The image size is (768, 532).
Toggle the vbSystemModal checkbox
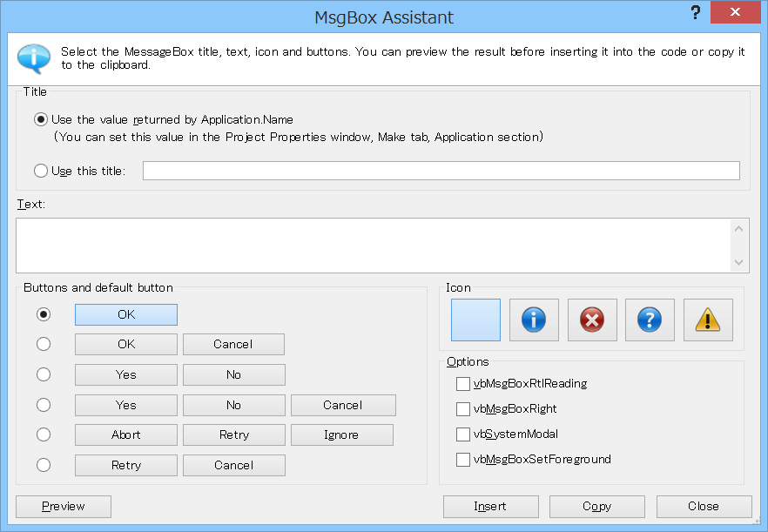[x=463, y=434]
